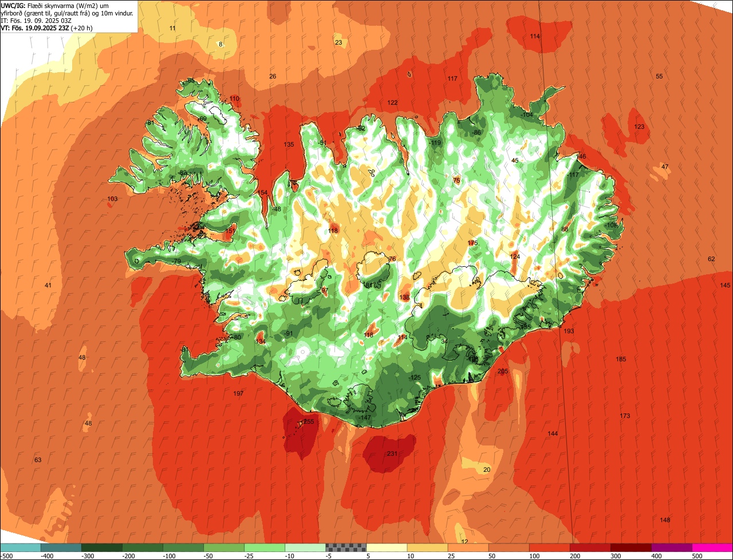Click the map value "154" on the northwest coast

pyautogui.click(x=262, y=192)
